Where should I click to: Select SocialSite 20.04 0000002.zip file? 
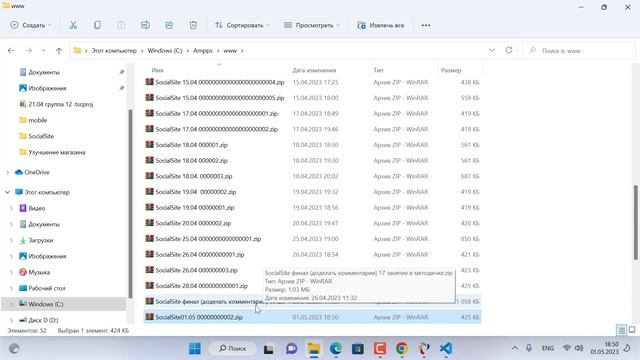point(193,223)
